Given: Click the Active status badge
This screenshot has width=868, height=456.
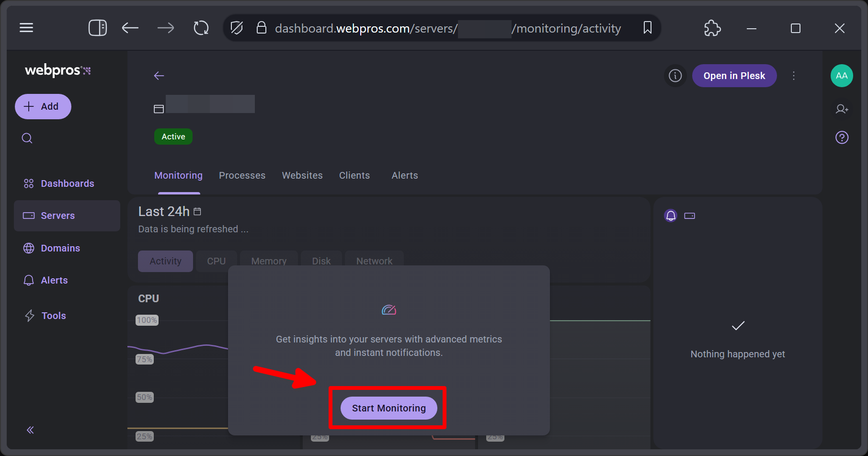Looking at the screenshot, I should [x=173, y=137].
